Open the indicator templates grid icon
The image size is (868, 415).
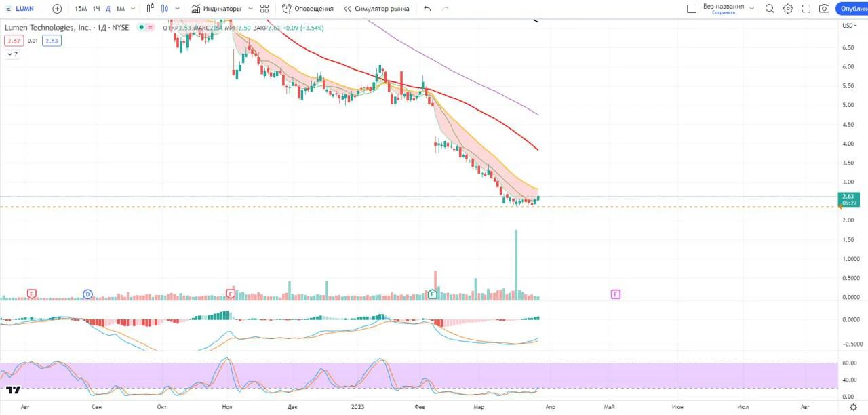click(264, 9)
